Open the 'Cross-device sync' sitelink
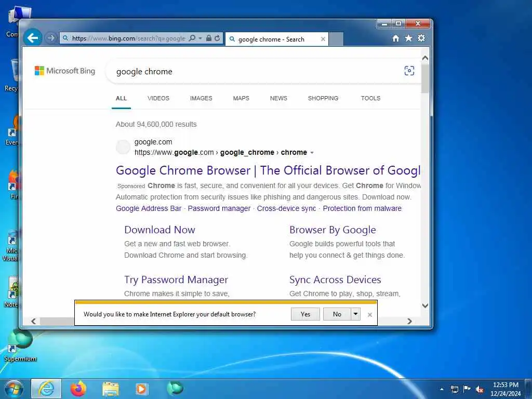532x399 pixels. pos(286,208)
